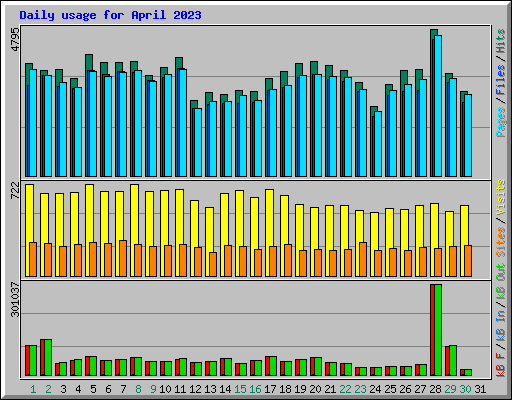The width and height of the screenshot is (512, 400).
Task: Click day 30 on the x-axis
Action: (465, 389)
